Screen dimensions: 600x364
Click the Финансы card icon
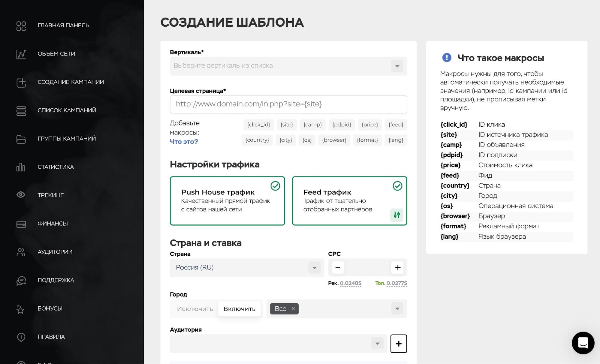pyautogui.click(x=21, y=224)
